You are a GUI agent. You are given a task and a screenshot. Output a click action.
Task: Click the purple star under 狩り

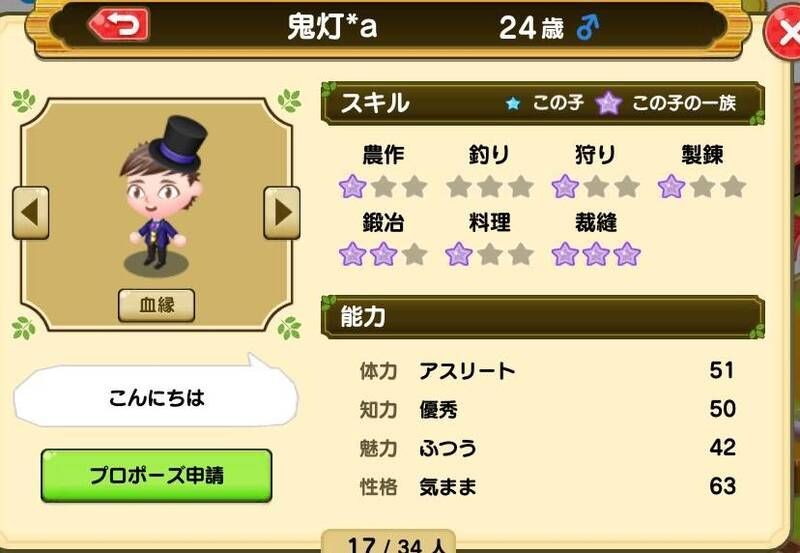tap(565, 187)
